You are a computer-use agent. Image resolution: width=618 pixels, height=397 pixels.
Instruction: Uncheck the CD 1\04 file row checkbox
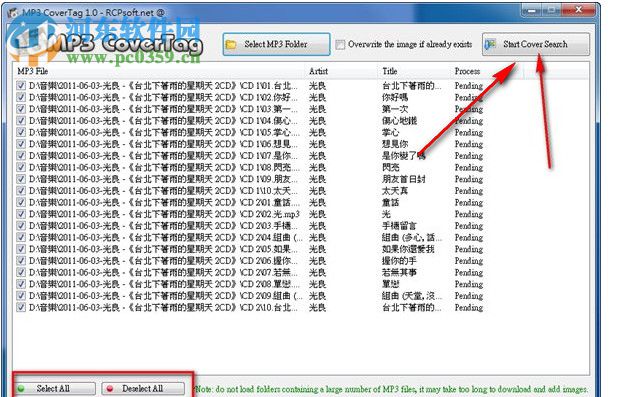(x=21, y=121)
